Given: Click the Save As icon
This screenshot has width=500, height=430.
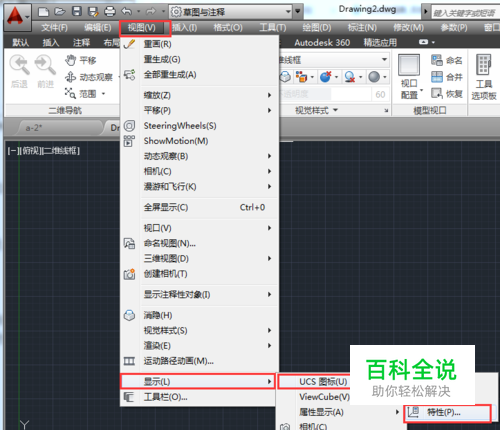Looking at the screenshot, I should click(93, 12).
